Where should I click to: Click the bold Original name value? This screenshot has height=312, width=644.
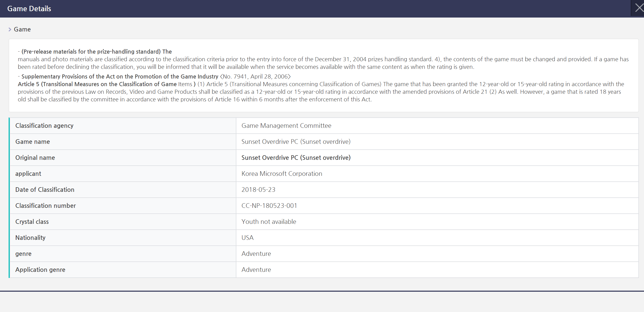(x=296, y=158)
